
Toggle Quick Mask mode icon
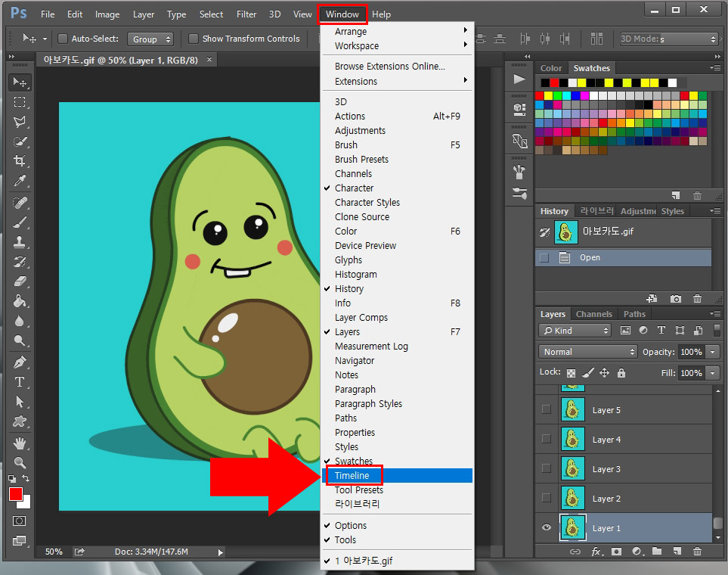[19, 521]
